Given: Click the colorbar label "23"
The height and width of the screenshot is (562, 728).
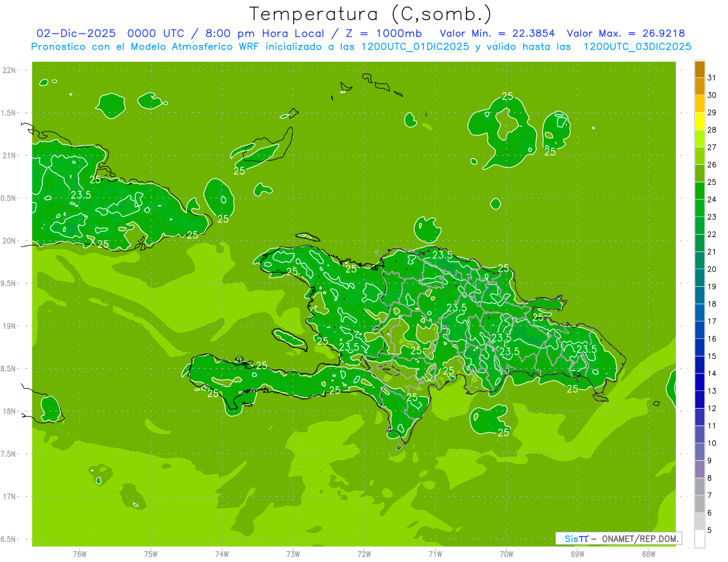Looking at the screenshot, I should [712, 217].
